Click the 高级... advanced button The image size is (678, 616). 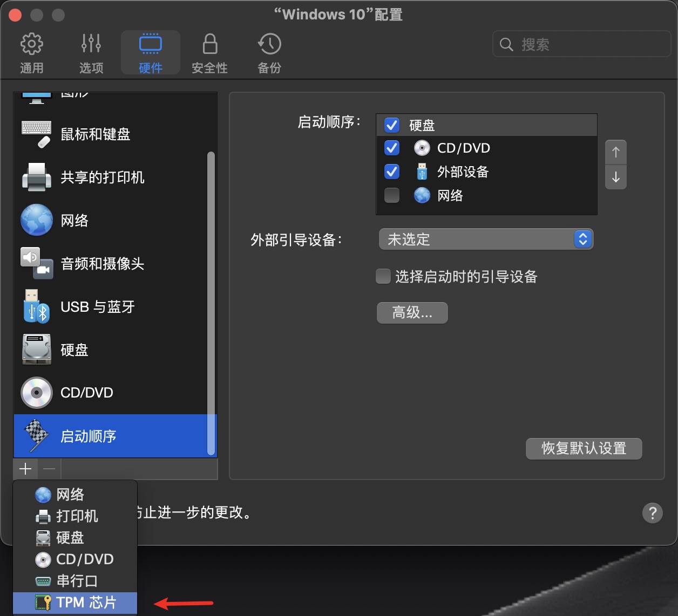pyautogui.click(x=412, y=312)
